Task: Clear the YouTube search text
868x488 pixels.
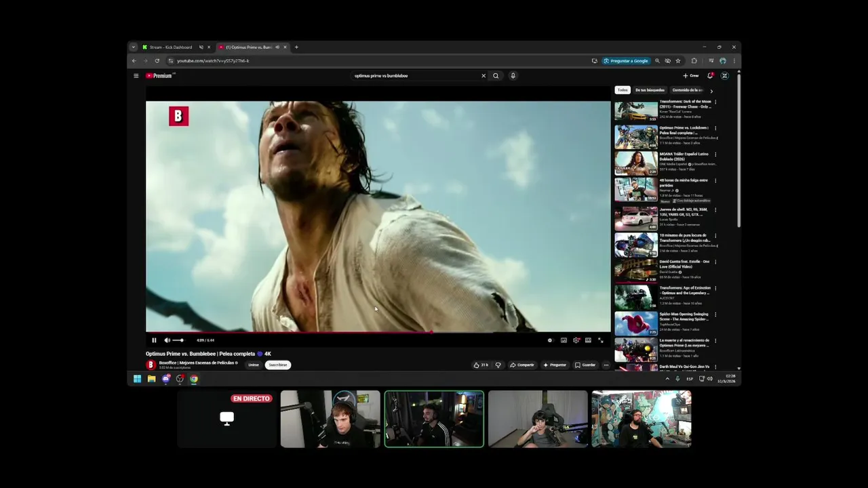Action: click(484, 76)
